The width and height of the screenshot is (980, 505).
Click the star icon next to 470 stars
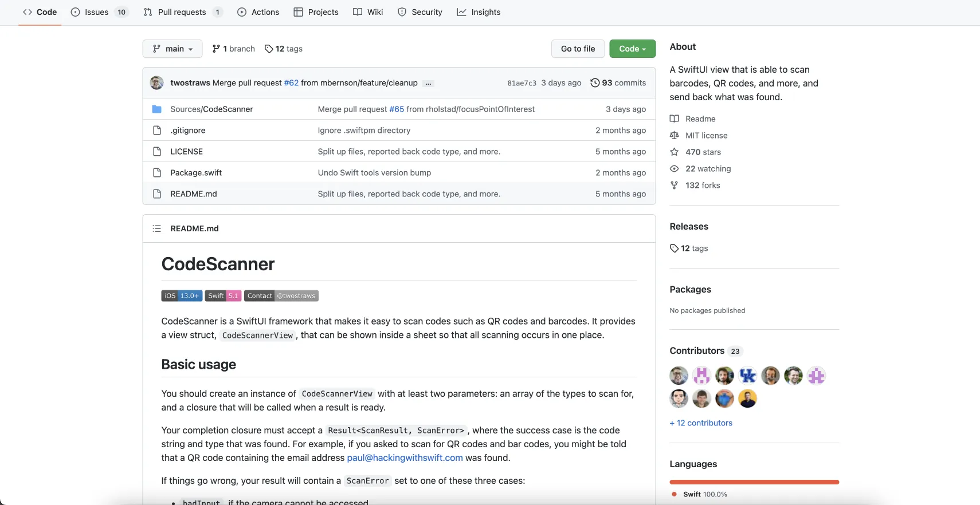pyautogui.click(x=675, y=152)
